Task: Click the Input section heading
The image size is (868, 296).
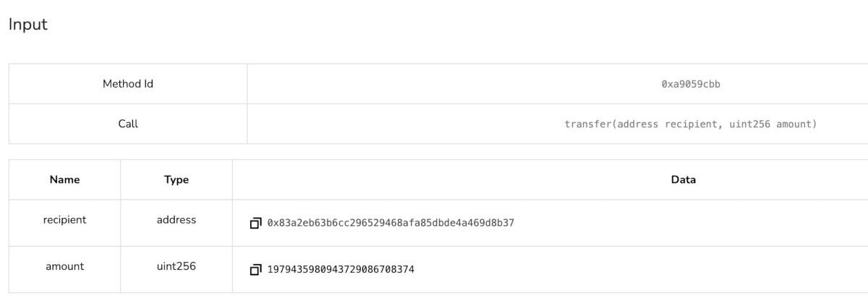Action: [27, 25]
